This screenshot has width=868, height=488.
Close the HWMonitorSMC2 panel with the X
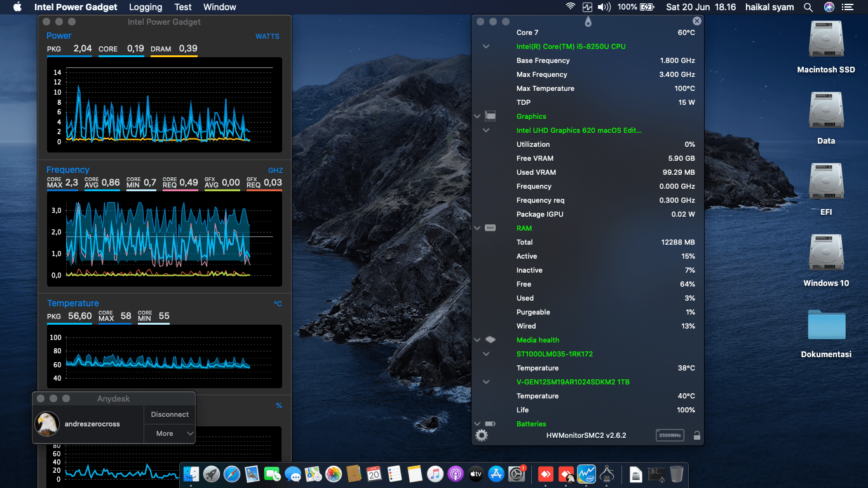[697, 21]
